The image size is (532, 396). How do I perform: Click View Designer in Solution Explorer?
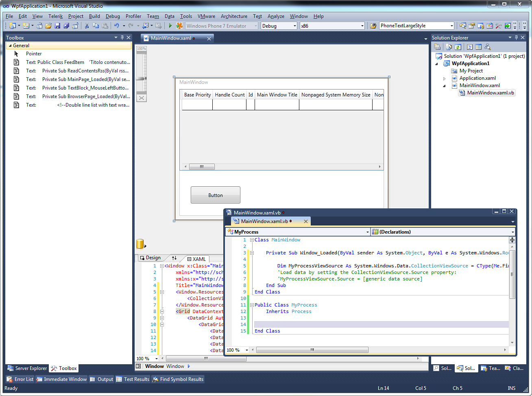point(479,47)
